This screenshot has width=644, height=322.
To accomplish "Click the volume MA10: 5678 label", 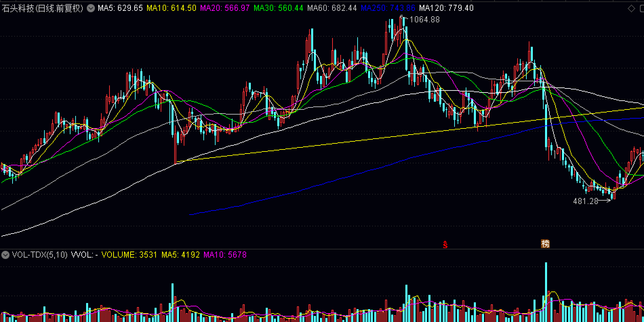I will click(225, 255).
